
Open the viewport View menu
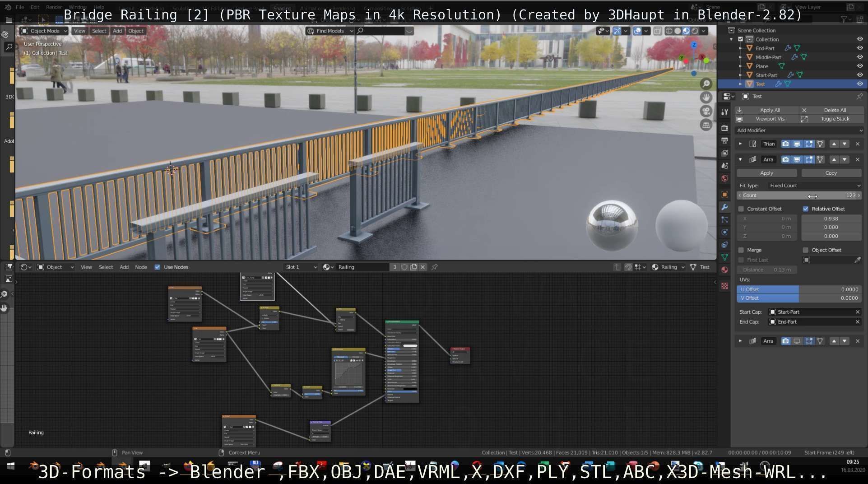[x=79, y=31]
